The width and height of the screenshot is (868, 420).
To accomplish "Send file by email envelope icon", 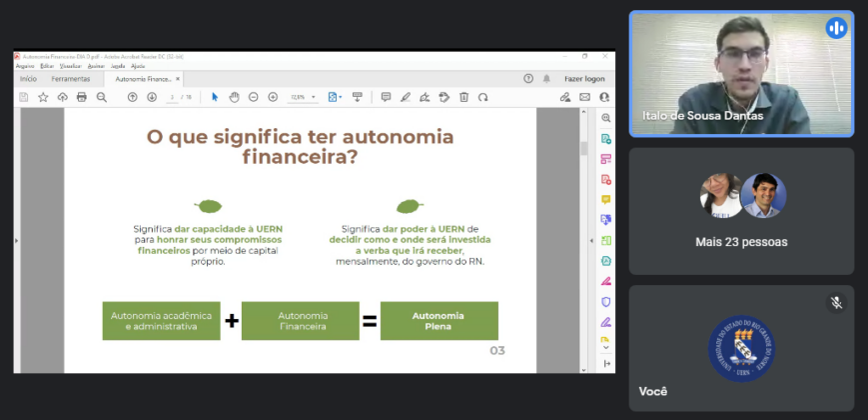I will [x=584, y=97].
